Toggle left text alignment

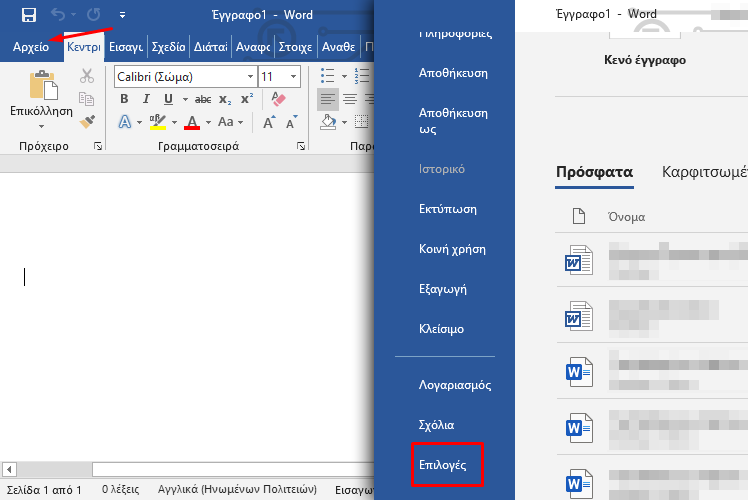[x=327, y=99]
